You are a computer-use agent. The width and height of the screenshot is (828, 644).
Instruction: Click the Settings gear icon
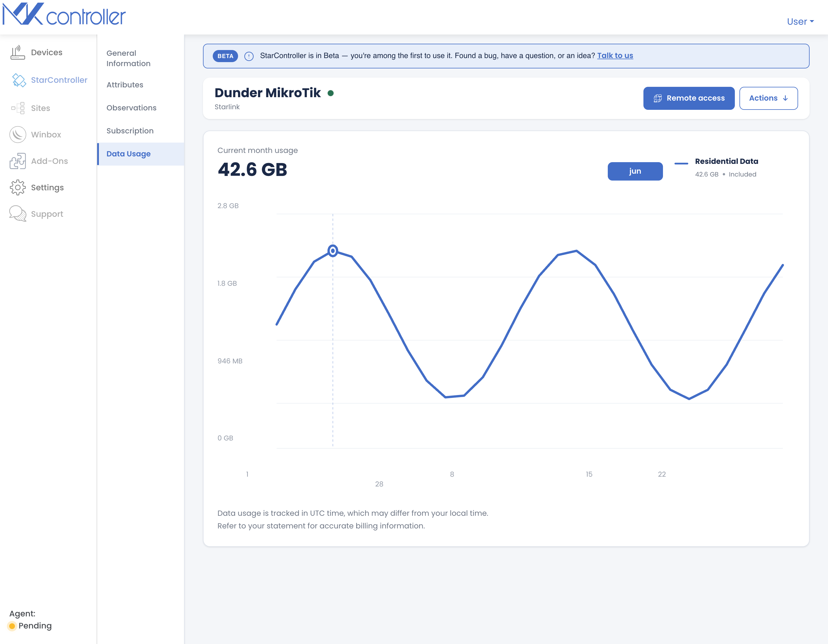(18, 188)
